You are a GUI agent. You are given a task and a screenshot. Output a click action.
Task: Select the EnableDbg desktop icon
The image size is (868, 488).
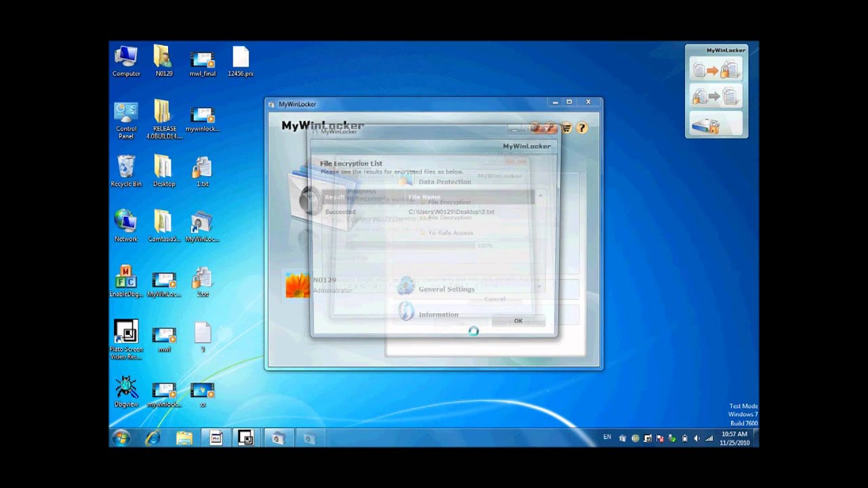coord(126,281)
